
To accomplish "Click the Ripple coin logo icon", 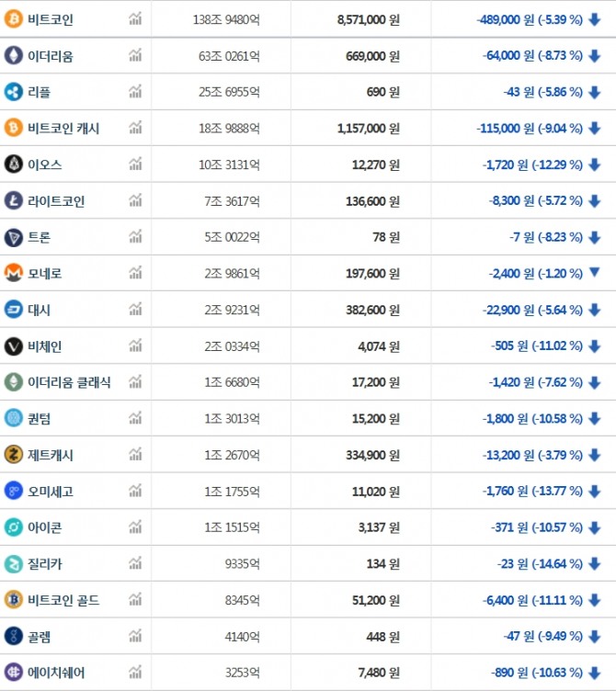I will pos(14,92).
